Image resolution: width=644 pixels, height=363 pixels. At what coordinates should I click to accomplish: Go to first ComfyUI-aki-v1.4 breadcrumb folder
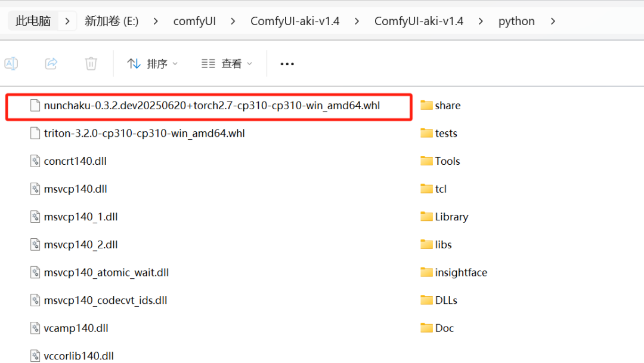(x=295, y=21)
